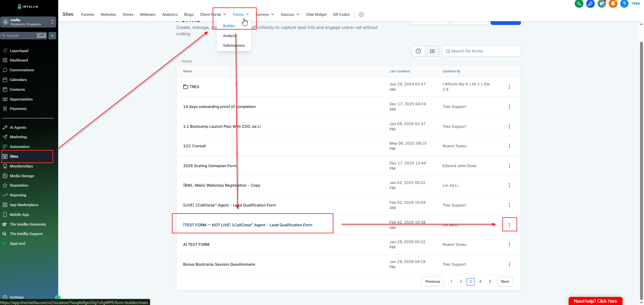
Task: Open options for 2026 Scaling Gameplan Form
Action: (509, 166)
